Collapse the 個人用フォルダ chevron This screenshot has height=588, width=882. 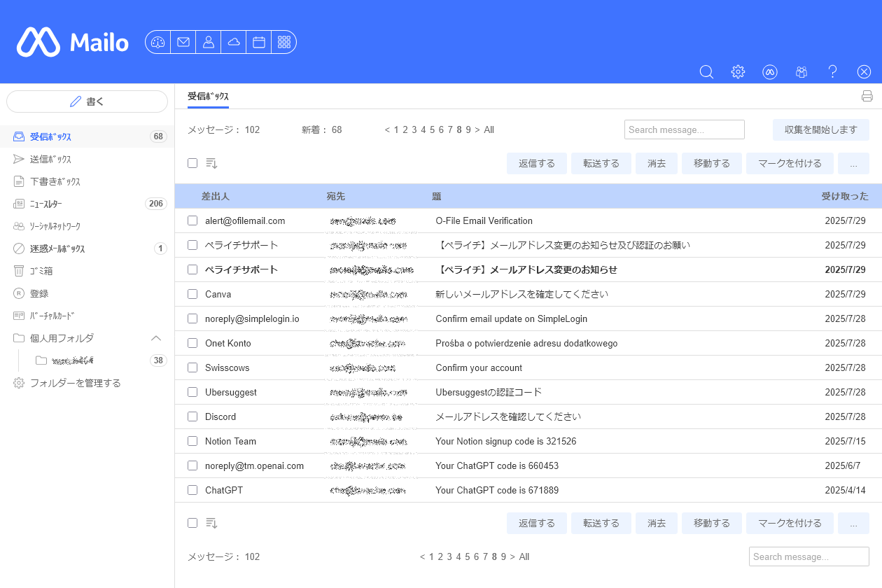(x=157, y=338)
